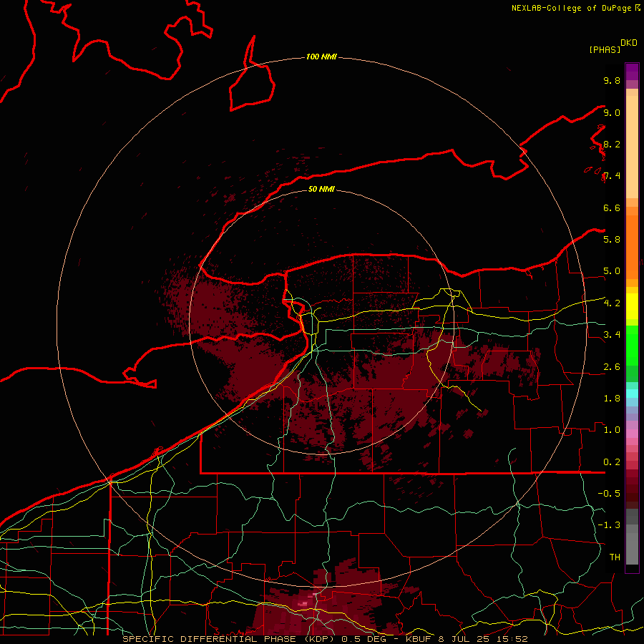The width and height of the screenshot is (644, 644).
Task: Click the NEXLAB-College of DuPage credit text
Action: point(571,8)
